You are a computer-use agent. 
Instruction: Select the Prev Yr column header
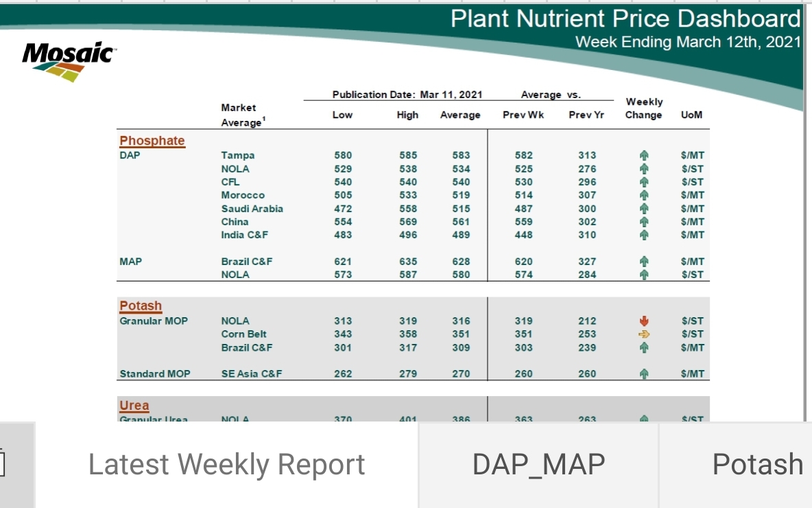[586, 115]
